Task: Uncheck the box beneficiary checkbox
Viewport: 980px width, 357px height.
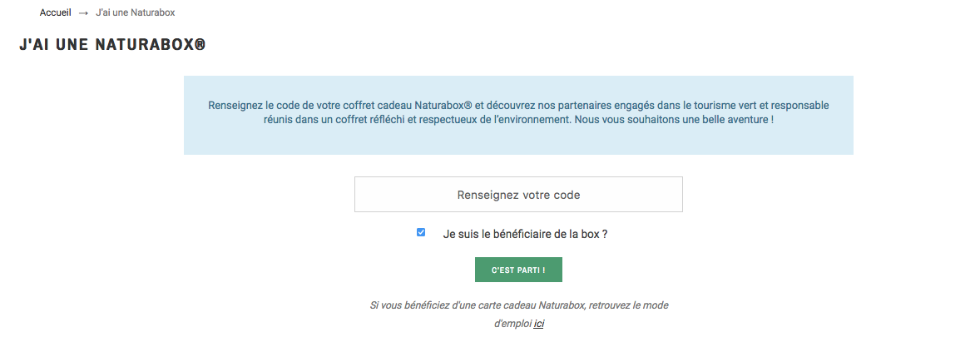Action: click(421, 233)
